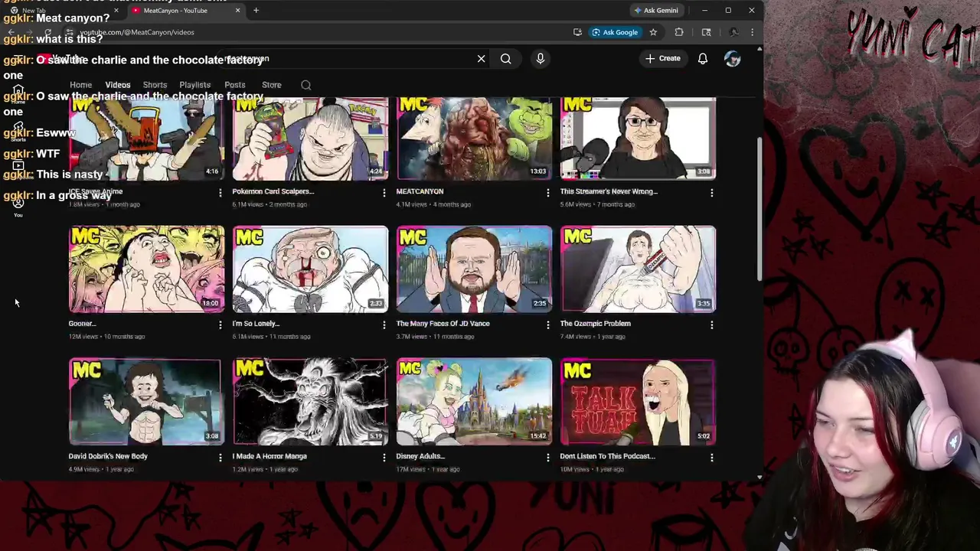The height and width of the screenshot is (551, 980).
Task: Close the MeatCanyon - YouTube tab
Action: pyautogui.click(x=237, y=10)
